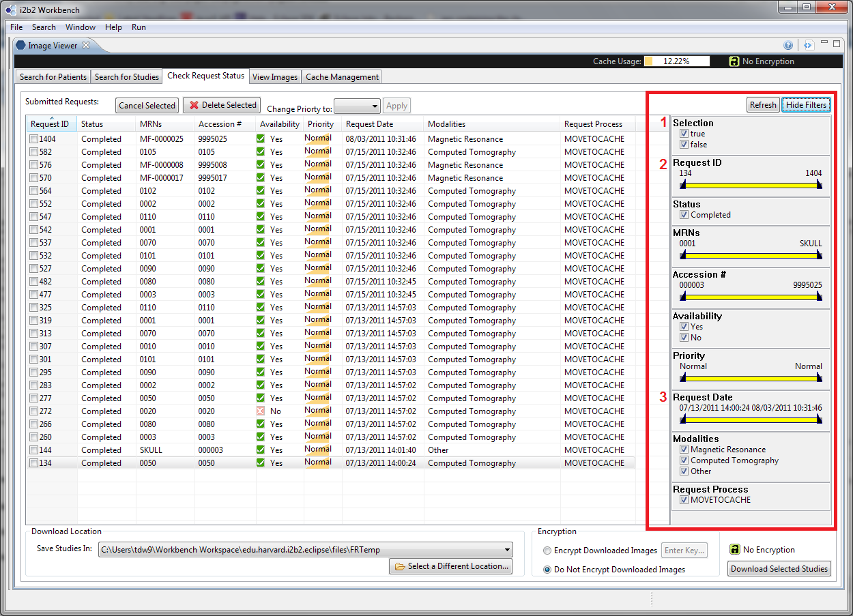Click the help question mark icon

788,46
